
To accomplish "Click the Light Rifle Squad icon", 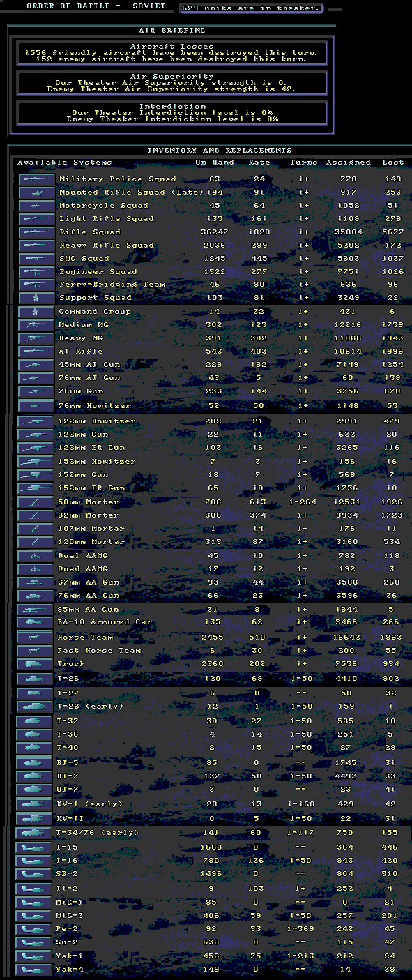I will coord(36,219).
